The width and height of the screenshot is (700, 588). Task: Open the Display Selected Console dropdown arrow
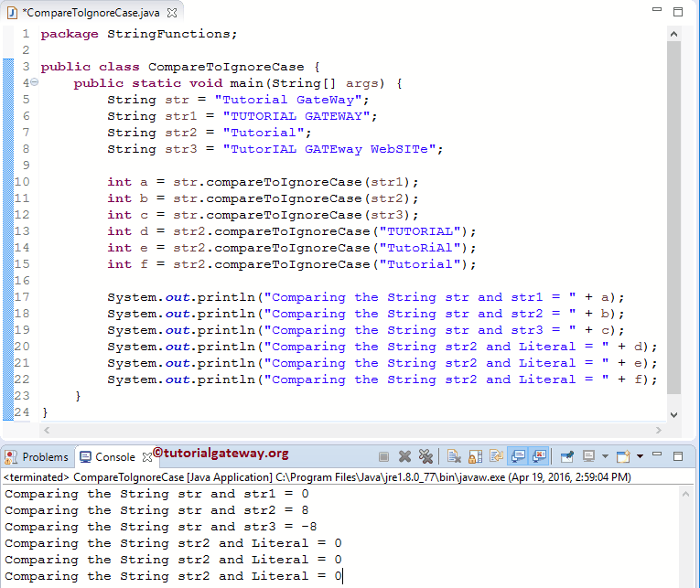[x=605, y=456]
